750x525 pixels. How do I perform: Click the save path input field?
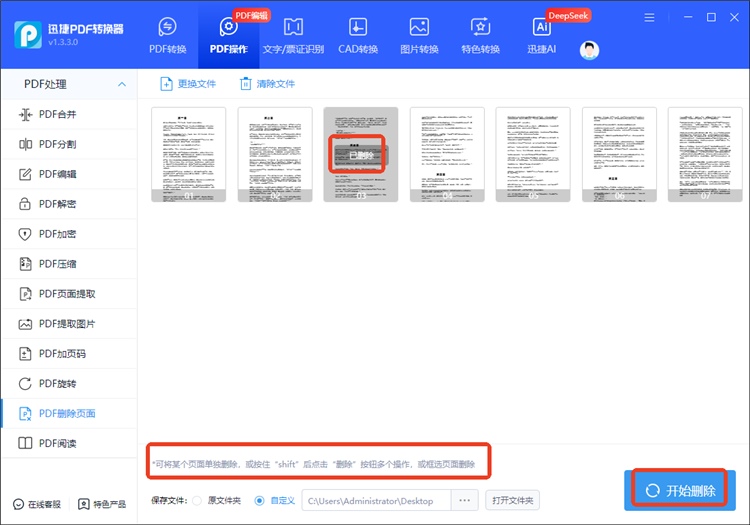(375, 500)
